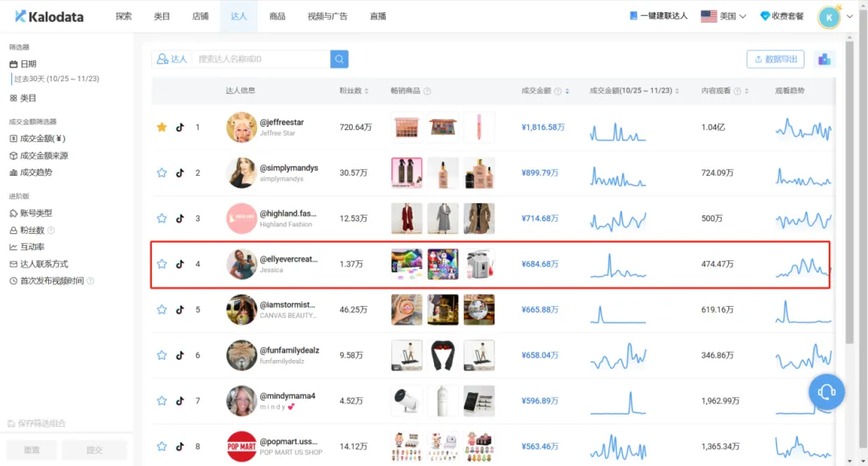This screenshot has height=466, width=868.
Task: Click the @jeffreestar avatar
Action: click(x=241, y=127)
